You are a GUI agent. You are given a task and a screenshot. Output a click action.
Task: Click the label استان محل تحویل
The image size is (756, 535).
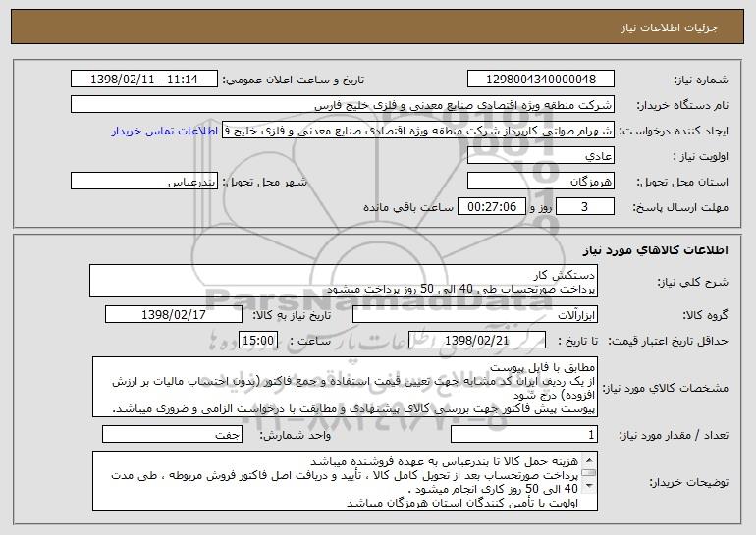click(x=682, y=183)
